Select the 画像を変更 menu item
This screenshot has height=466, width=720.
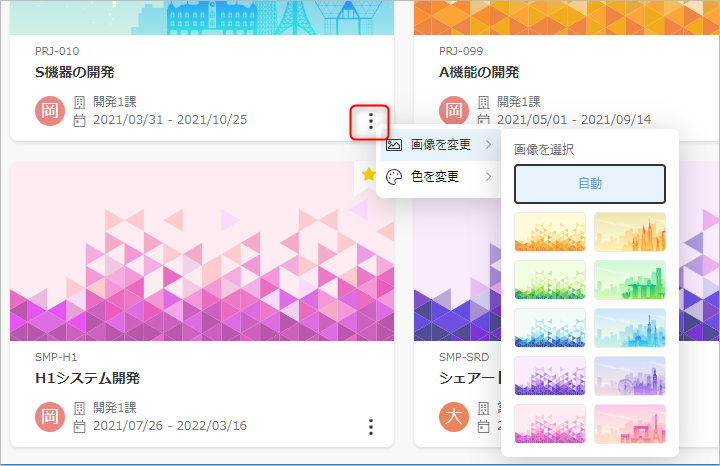(441, 145)
